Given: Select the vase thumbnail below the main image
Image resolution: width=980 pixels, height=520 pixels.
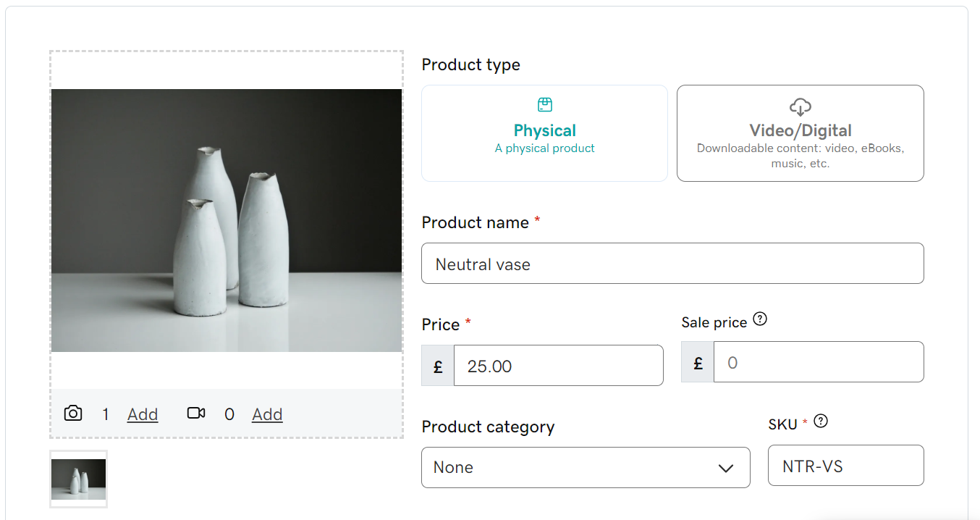Looking at the screenshot, I should (78, 478).
